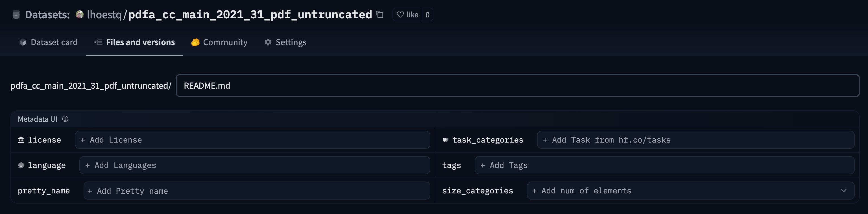Expand the size_categories dropdown chevron
The image size is (868, 214).
(843, 191)
